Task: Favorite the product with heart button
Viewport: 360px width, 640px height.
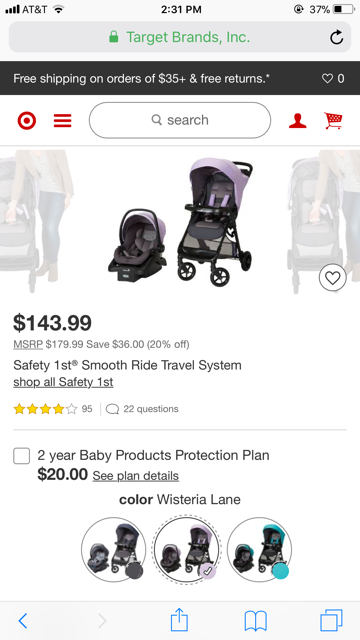Action: coord(333,278)
